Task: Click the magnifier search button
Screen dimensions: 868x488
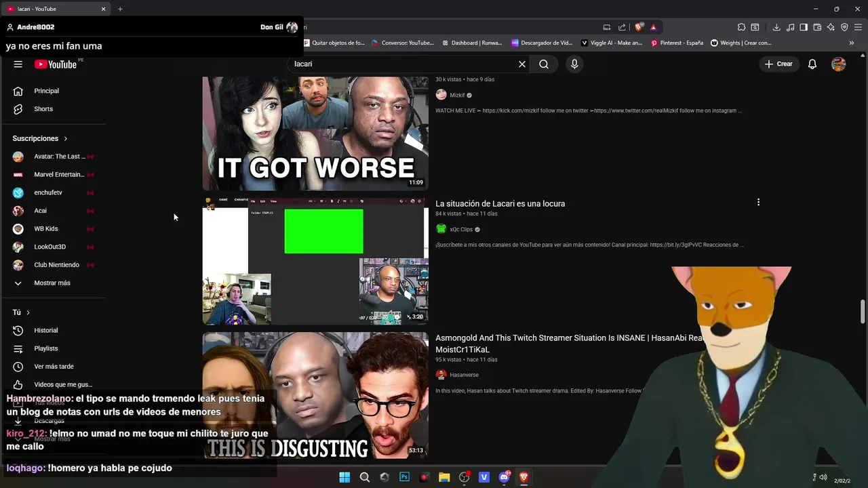Action: (544, 64)
